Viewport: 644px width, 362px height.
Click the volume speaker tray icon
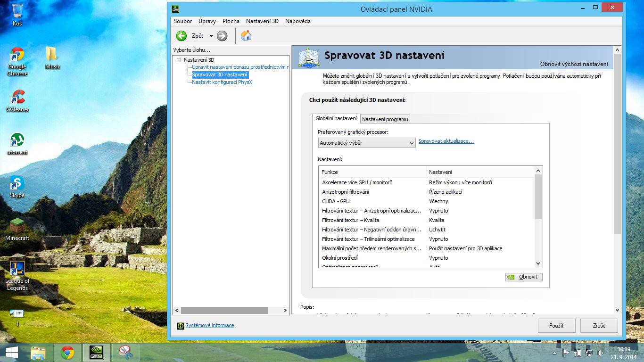pyautogui.click(x=600, y=353)
